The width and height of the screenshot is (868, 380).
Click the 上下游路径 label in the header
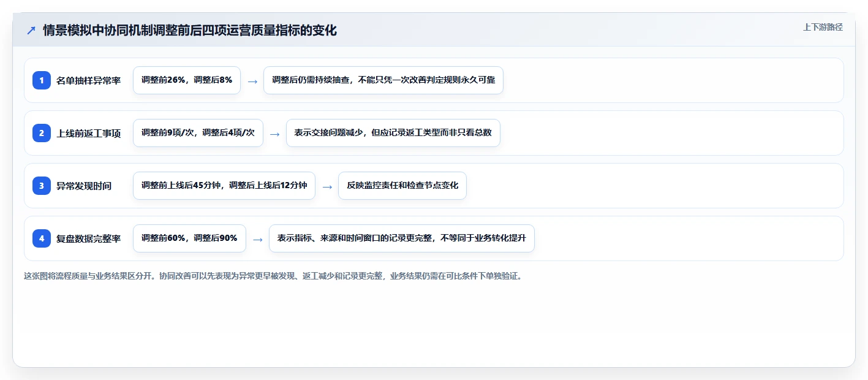(823, 27)
